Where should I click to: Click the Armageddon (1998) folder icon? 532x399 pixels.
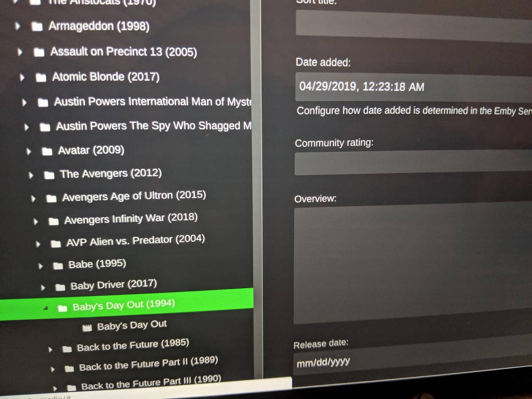click(x=37, y=27)
